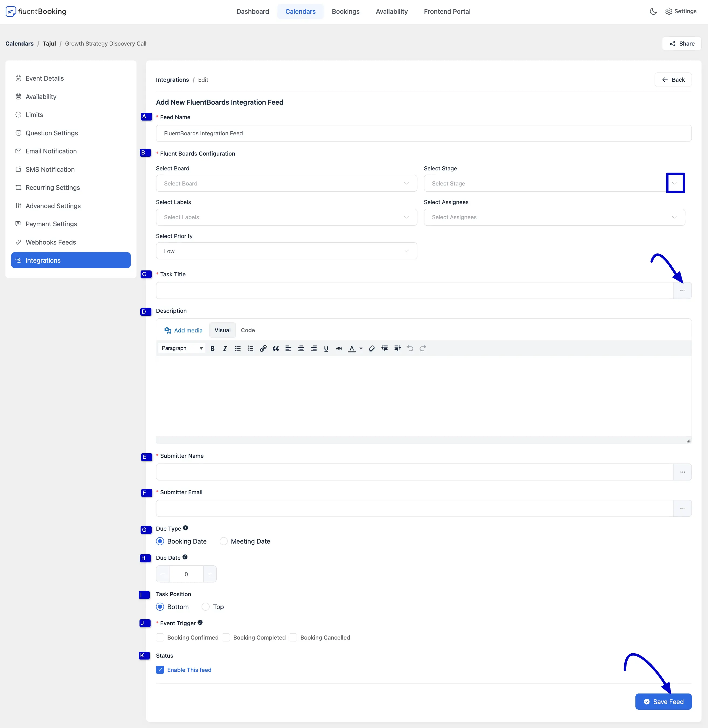The image size is (708, 728).
Task: Toggle Enable This feed checkbox
Action: (x=160, y=670)
